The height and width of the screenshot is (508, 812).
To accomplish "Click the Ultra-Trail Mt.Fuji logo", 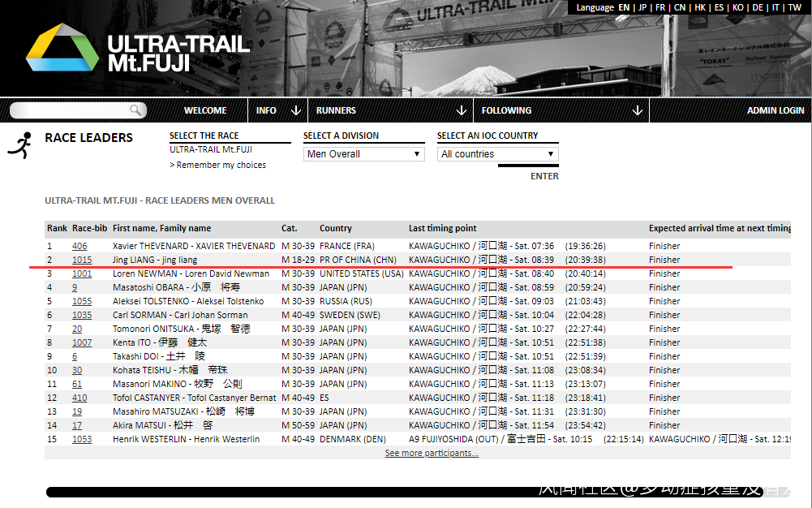I will click(138, 47).
